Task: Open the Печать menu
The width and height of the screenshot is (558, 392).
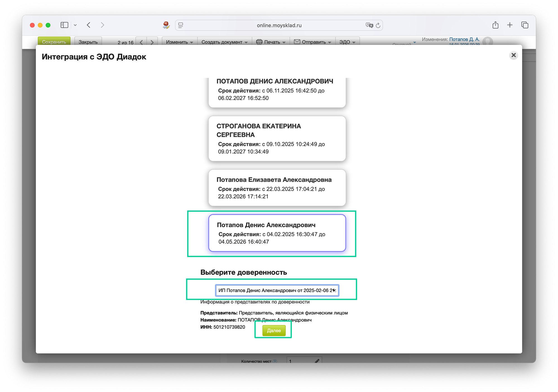Action: (x=271, y=42)
